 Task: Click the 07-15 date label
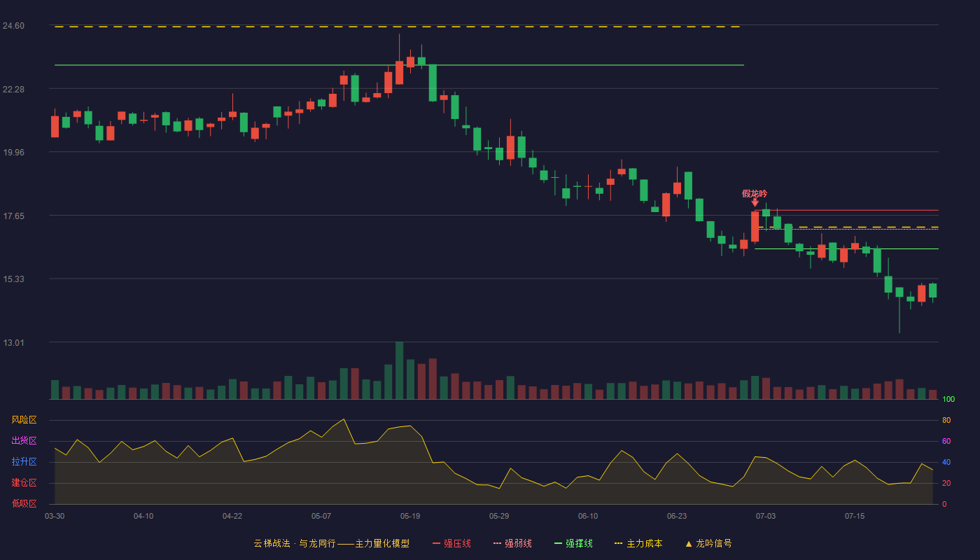coord(855,516)
